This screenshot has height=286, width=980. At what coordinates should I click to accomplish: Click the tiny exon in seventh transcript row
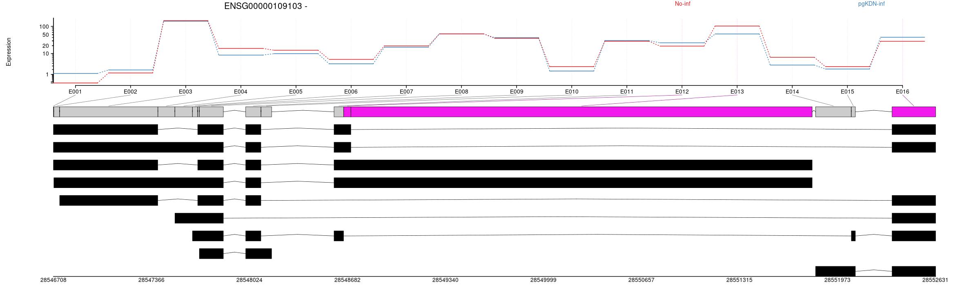point(853,236)
